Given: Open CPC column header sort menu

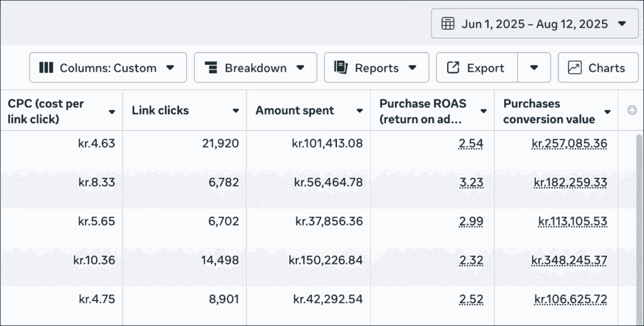Looking at the screenshot, I should (x=112, y=112).
